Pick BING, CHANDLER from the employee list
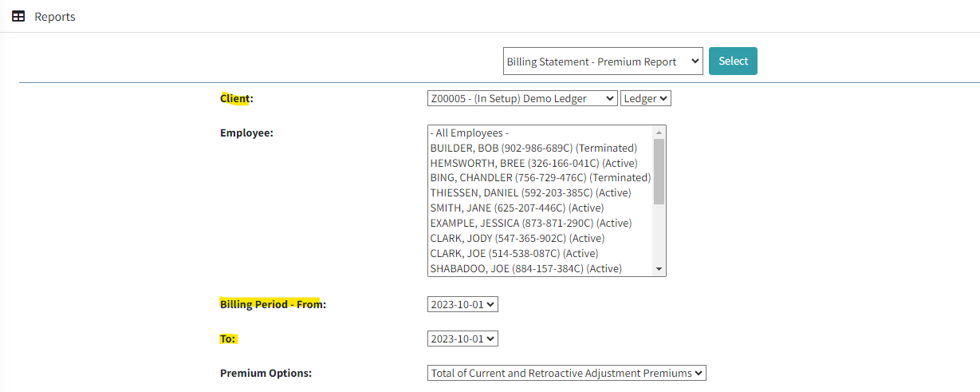Image resolution: width=980 pixels, height=392 pixels. [x=540, y=178]
